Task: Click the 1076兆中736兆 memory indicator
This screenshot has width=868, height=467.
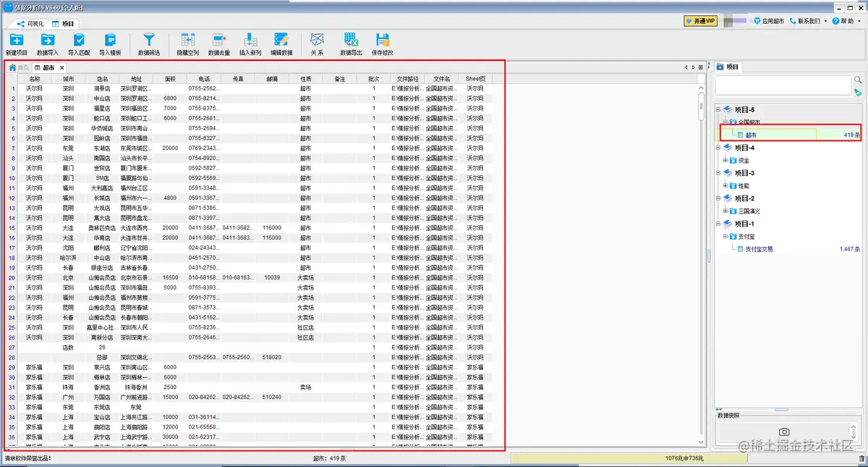Action: pyautogui.click(x=683, y=458)
